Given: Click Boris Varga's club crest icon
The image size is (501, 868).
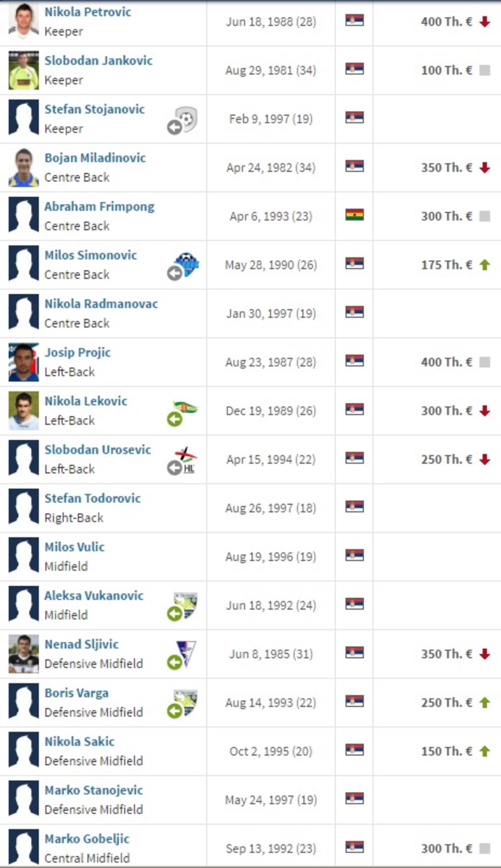Looking at the screenshot, I should (186, 701).
